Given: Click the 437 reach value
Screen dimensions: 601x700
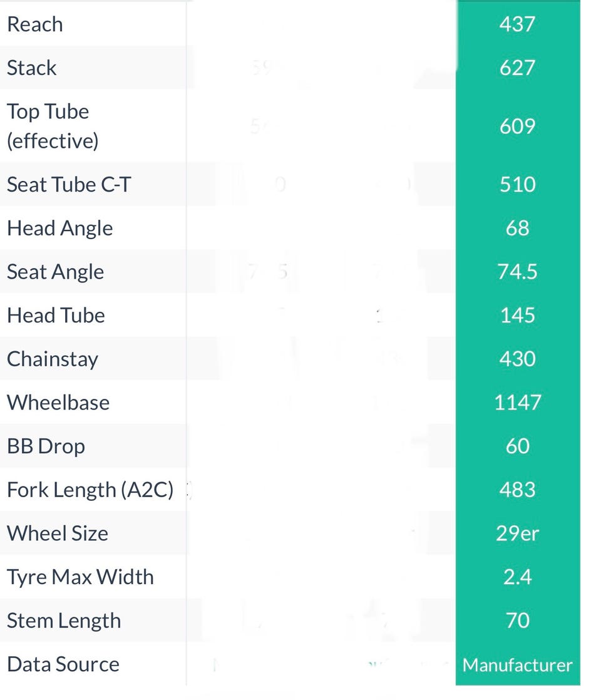Looking at the screenshot, I should (x=517, y=24).
